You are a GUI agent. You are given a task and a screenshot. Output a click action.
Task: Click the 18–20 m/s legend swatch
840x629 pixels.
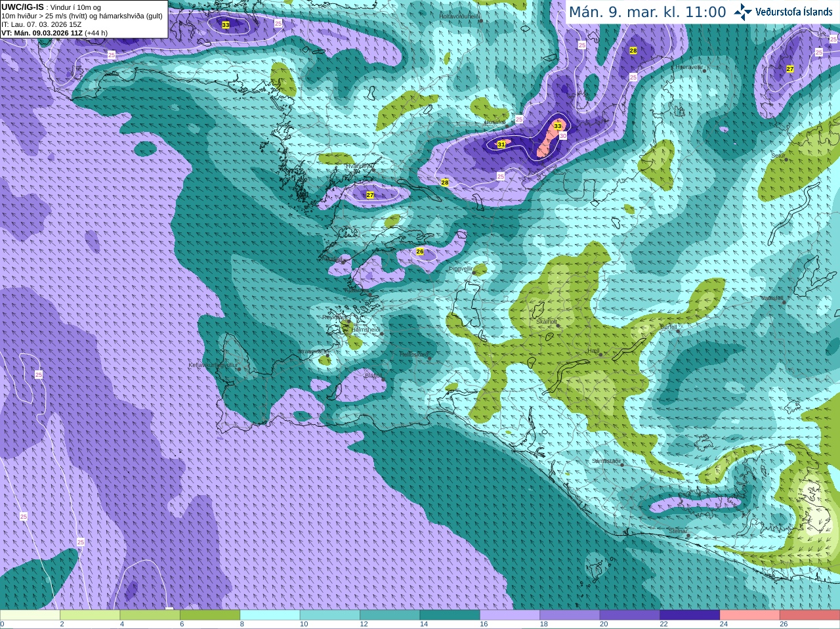(x=570, y=615)
